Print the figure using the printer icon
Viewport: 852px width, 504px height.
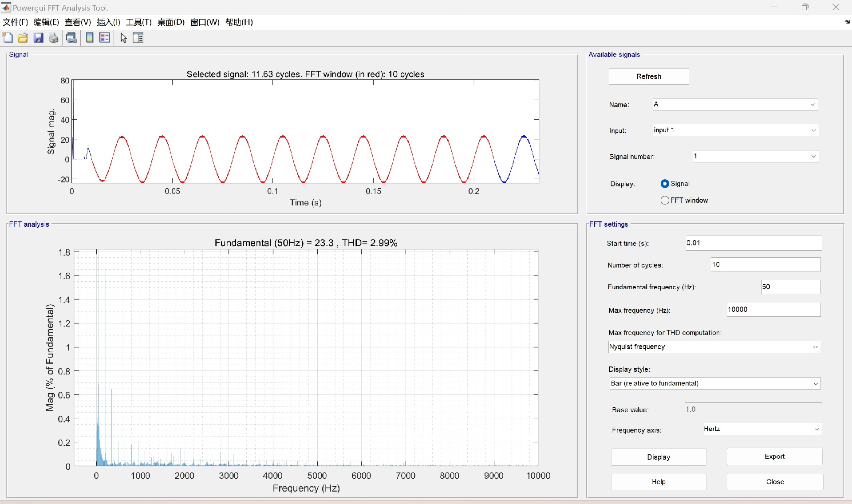tap(54, 38)
